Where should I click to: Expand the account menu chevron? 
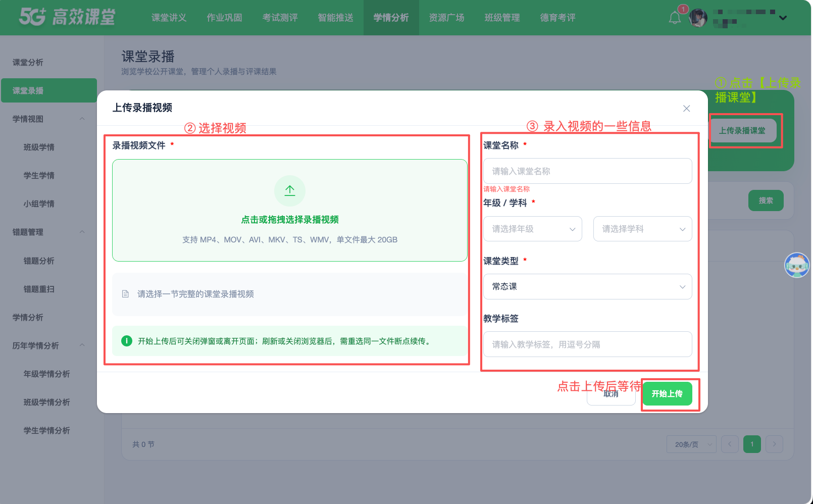pos(783,18)
